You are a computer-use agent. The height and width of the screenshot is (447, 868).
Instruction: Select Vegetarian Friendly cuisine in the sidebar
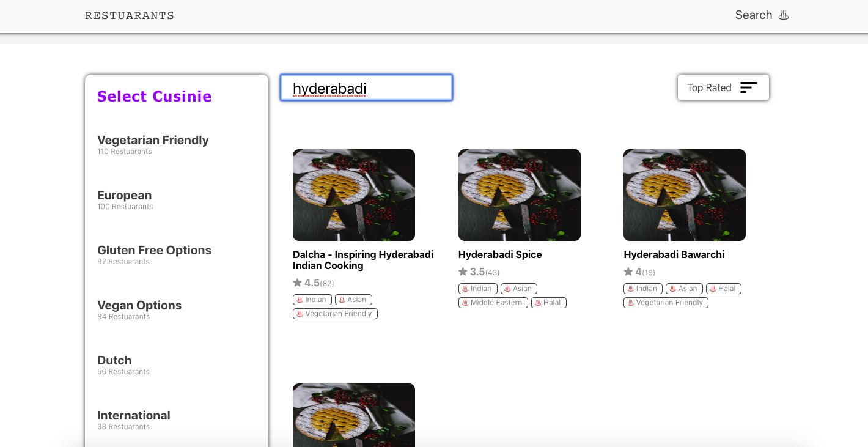(x=153, y=140)
